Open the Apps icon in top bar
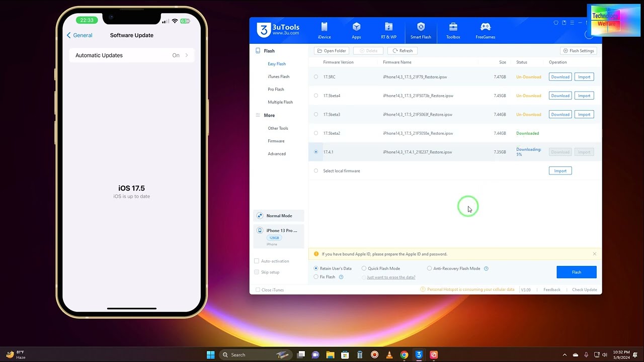The width and height of the screenshot is (644, 362). pyautogui.click(x=356, y=27)
